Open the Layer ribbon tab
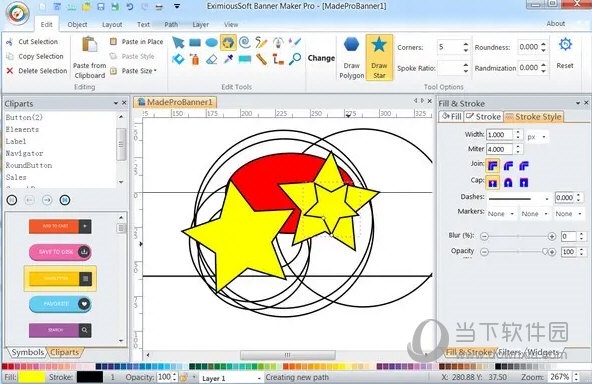The height and width of the screenshot is (384, 592). (200, 25)
